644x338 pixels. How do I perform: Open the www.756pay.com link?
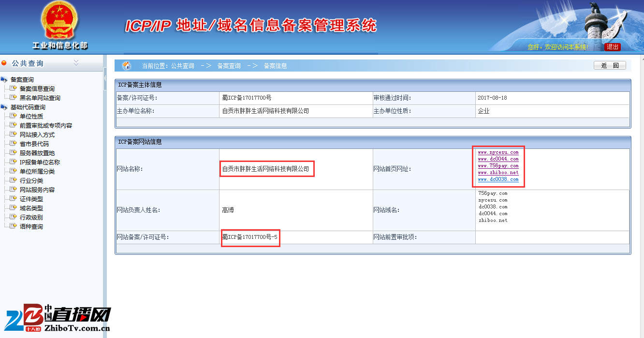(x=498, y=166)
